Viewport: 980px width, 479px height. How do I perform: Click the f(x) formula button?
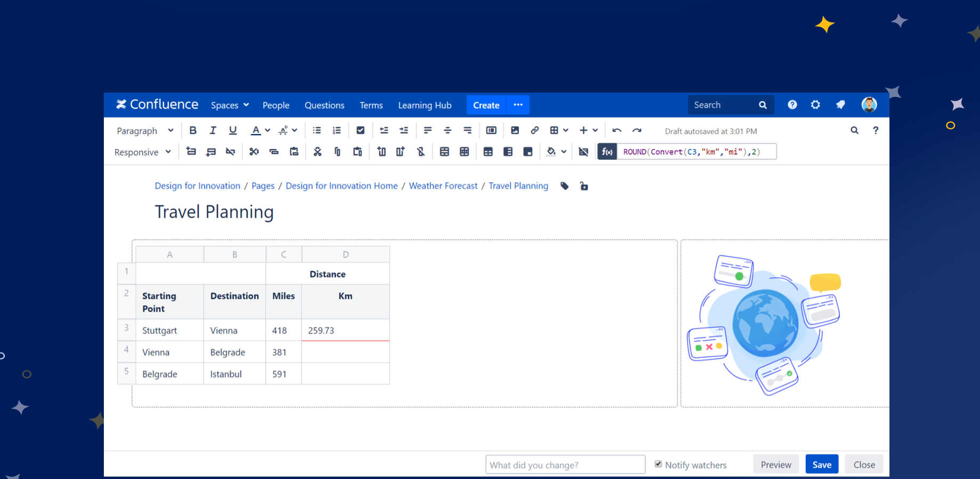pos(607,152)
